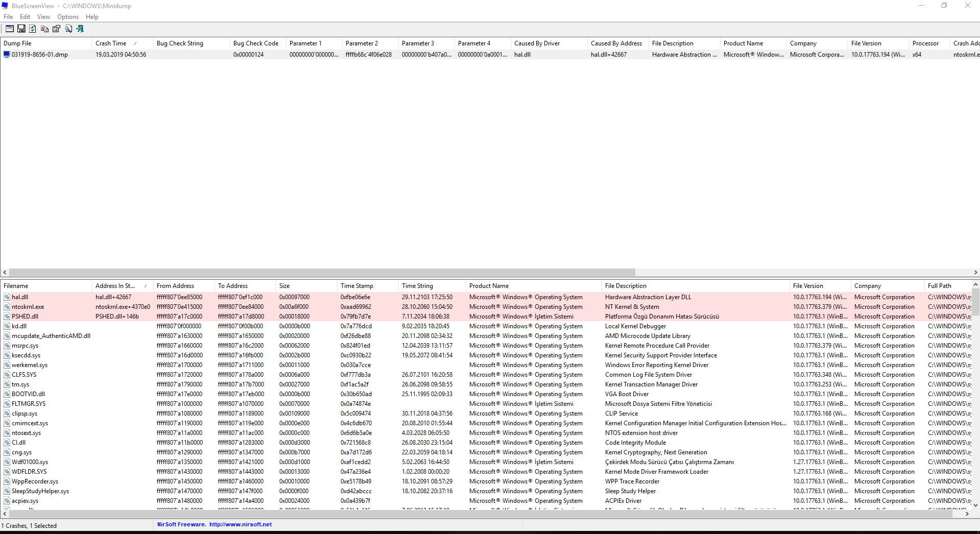Sort drivers by File Description column header
The width and height of the screenshot is (980, 534).
click(x=696, y=286)
